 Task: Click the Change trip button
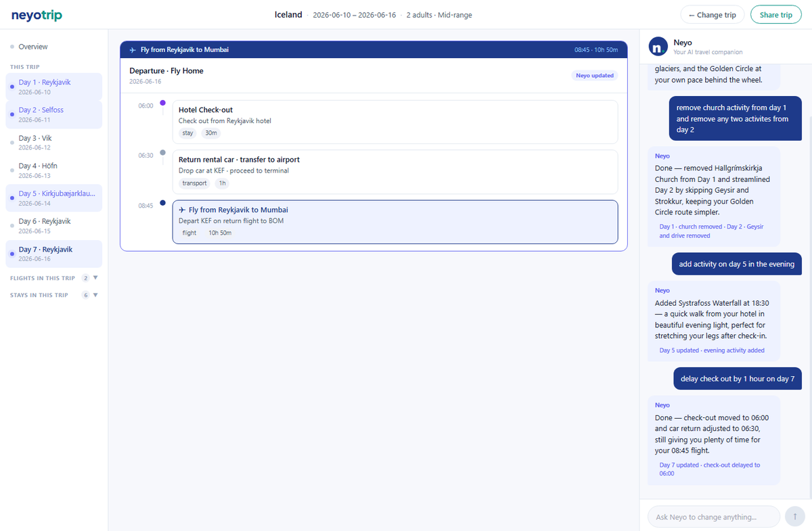(x=713, y=15)
